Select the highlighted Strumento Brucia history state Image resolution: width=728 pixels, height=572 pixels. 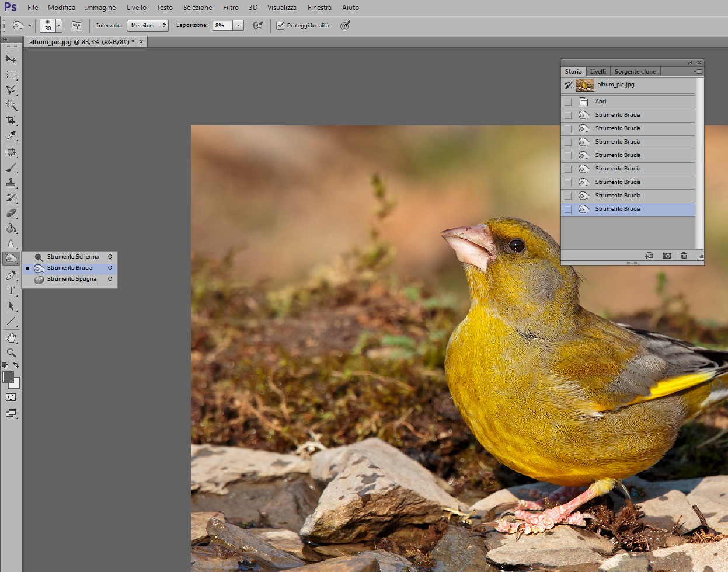tap(628, 209)
